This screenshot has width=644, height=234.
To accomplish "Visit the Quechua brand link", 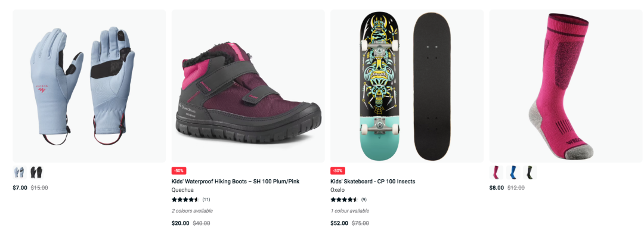I will click(182, 190).
